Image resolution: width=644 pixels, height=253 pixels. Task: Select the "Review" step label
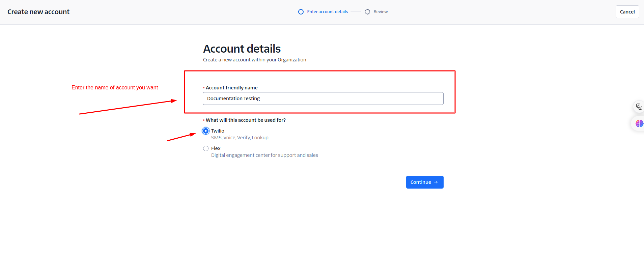pos(381,11)
